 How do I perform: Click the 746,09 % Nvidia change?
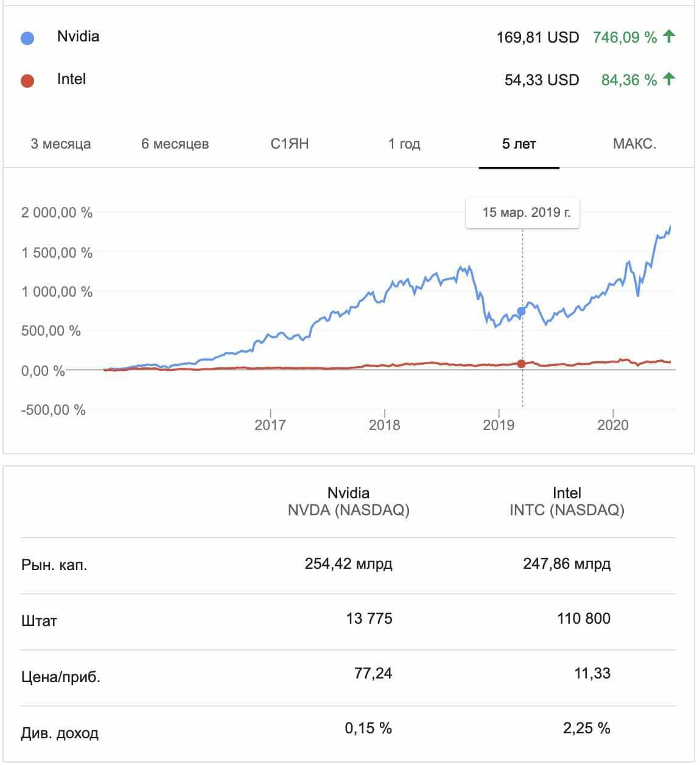[625, 37]
